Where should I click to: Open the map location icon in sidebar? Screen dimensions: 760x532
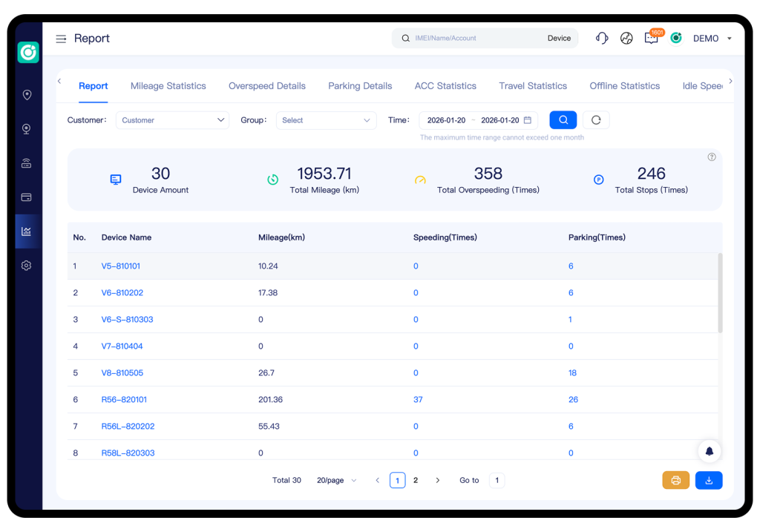tap(27, 95)
